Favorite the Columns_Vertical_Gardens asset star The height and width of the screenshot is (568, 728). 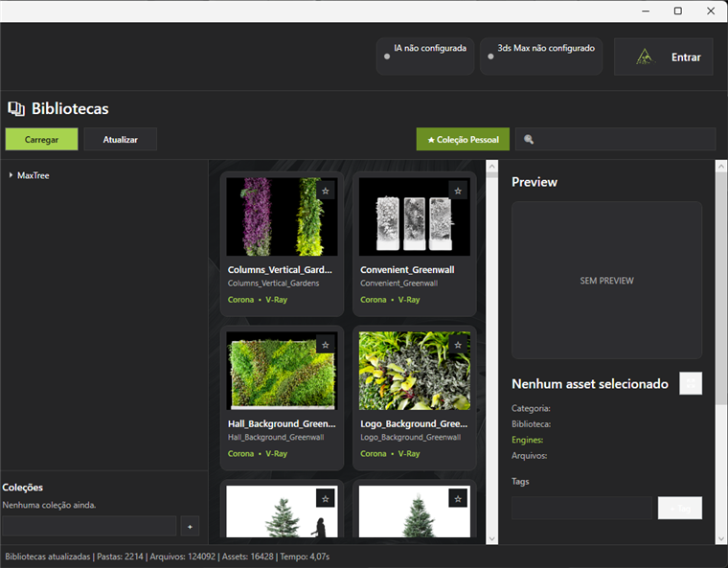(326, 191)
